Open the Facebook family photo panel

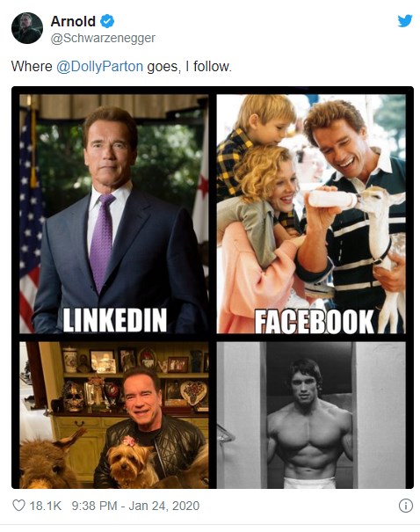(x=311, y=214)
